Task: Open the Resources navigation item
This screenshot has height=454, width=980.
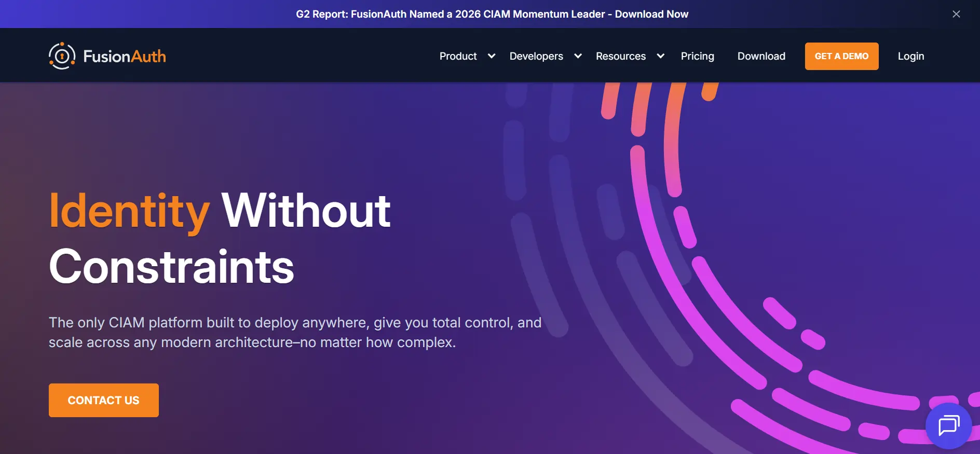Action: [621, 56]
